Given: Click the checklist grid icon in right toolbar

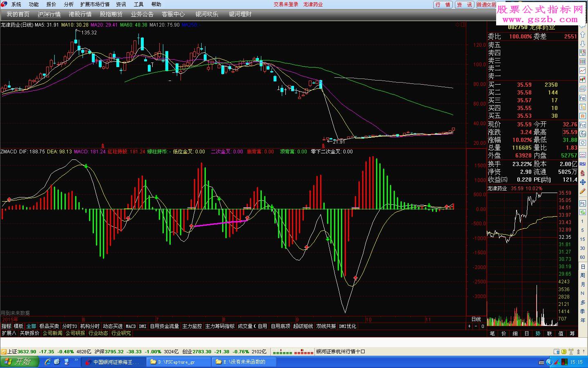Looking at the screenshot, I should tap(583, 52).
